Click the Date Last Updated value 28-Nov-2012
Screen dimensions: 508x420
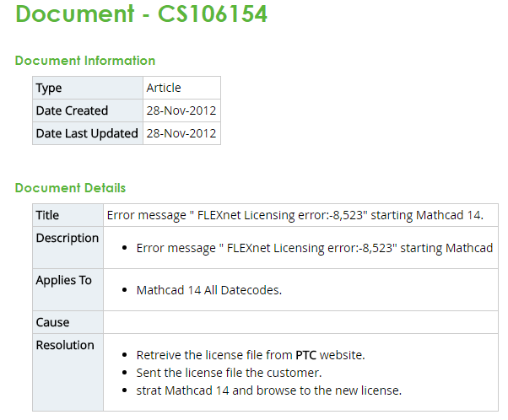[x=181, y=133]
